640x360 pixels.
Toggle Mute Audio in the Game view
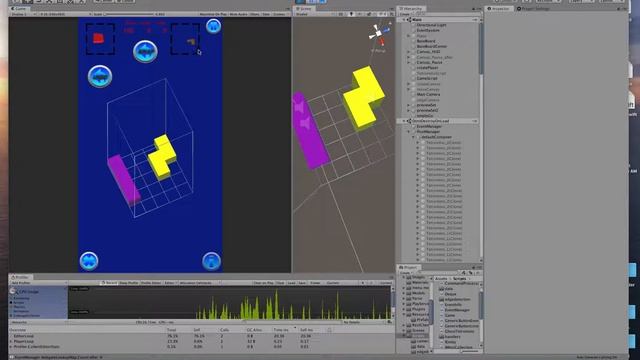click(x=238, y=14)
